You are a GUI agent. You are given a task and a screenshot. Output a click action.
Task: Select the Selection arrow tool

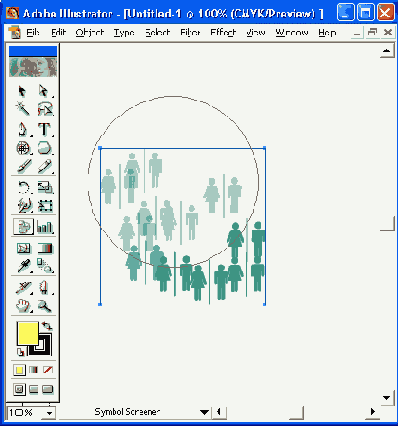(22, 91)
